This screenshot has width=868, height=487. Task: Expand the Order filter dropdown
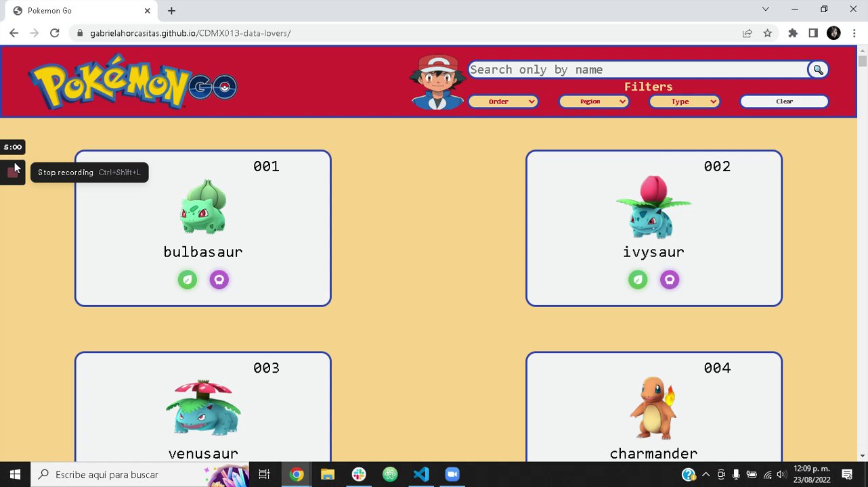pos(503,101)
